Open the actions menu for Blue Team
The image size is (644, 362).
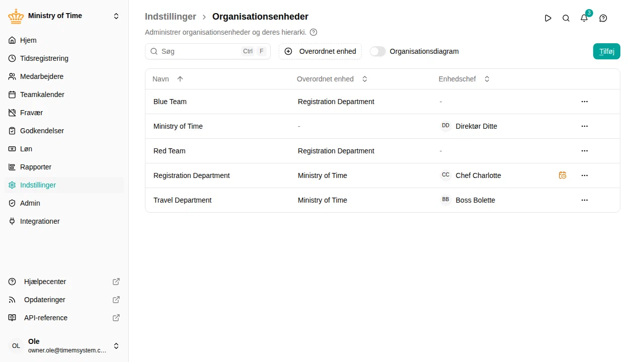585,102
